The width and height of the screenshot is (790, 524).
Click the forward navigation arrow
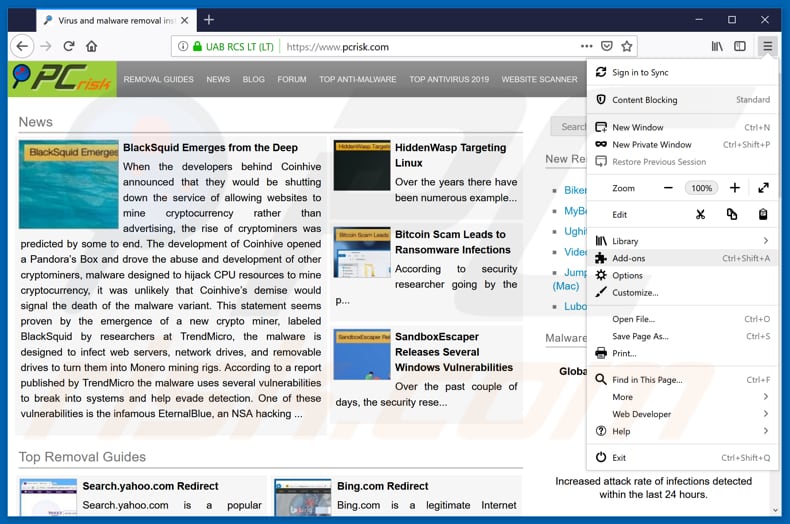point(46,47)
